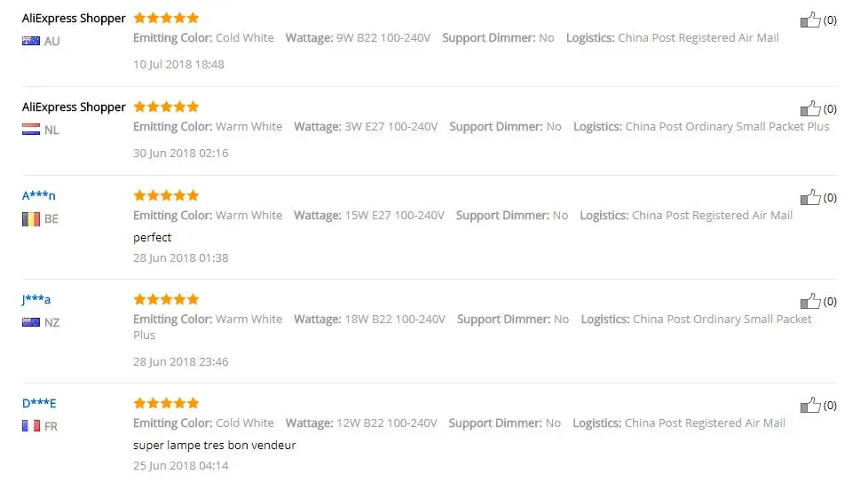Open J***a's reviewer profile
Image resolution: width=868 pixels, height=482 pixels.
(x=36, y=299)
